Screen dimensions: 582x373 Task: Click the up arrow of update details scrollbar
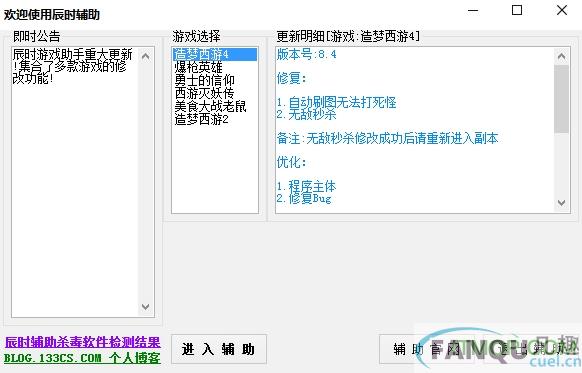562,56
